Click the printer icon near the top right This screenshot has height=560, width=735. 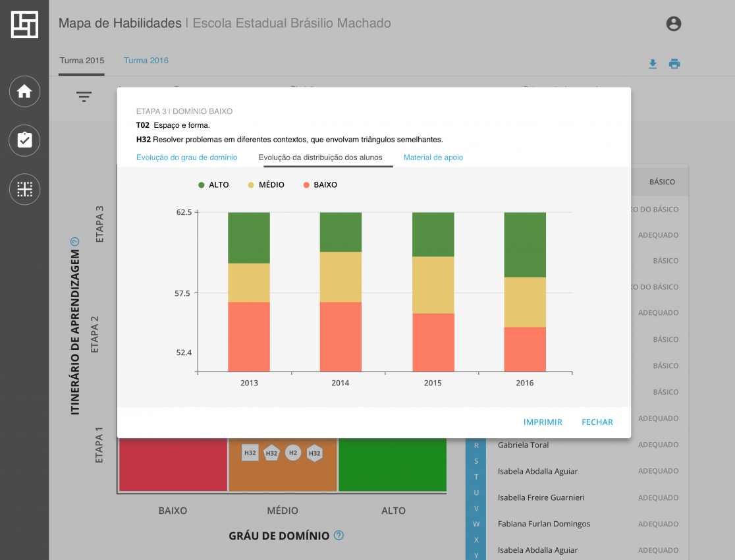tap(674, 64)
